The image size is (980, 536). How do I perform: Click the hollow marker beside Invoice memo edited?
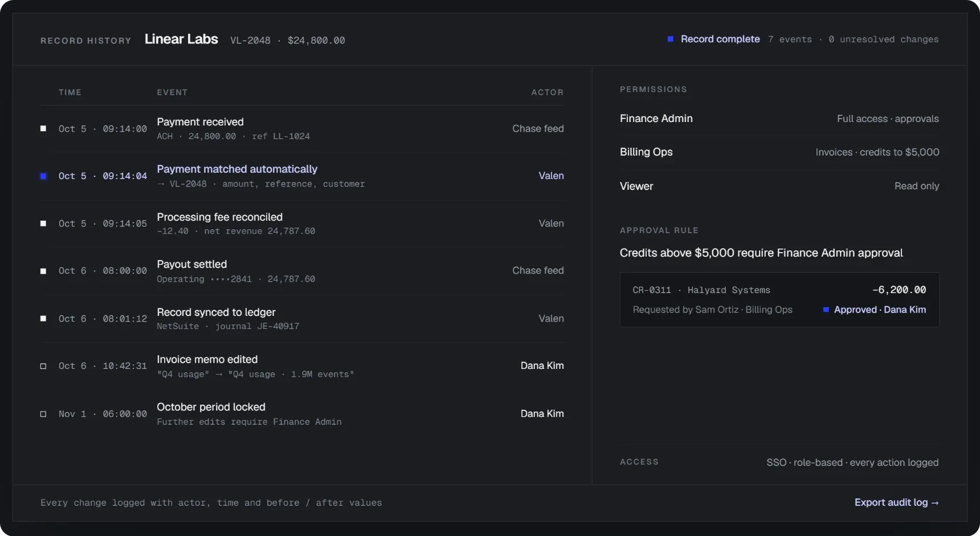click(x=43, y=366)
